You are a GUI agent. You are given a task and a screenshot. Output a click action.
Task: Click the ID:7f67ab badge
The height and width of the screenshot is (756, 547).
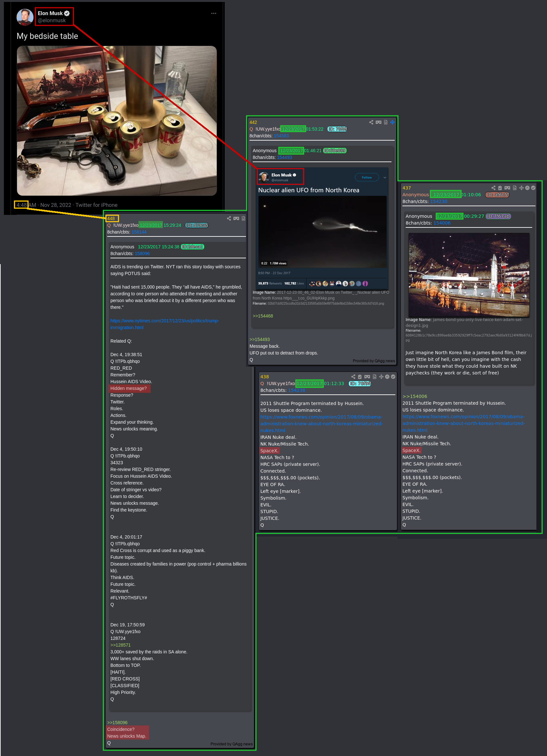pyautogui.click(x=498, y=216)
